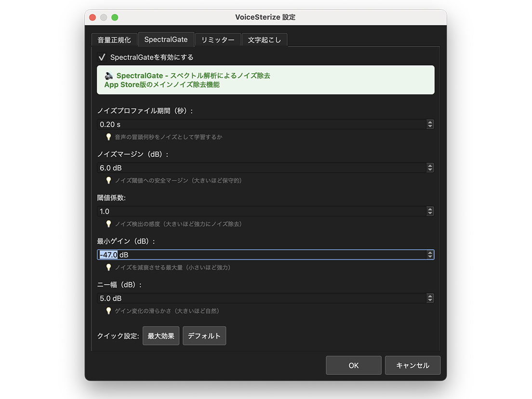Apply the 最大効果 quick setting
Viewport: 532px width, 399px height.
point(161,335)
